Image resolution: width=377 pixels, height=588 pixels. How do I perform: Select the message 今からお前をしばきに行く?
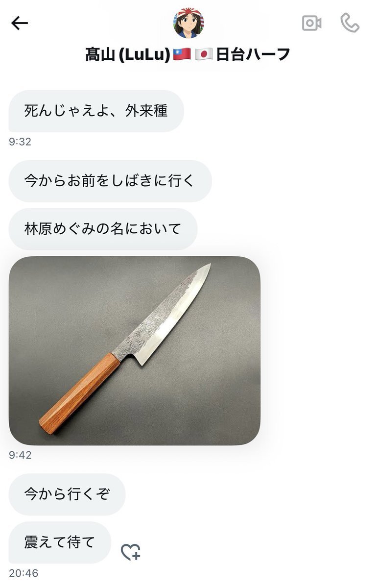[110, 181]
